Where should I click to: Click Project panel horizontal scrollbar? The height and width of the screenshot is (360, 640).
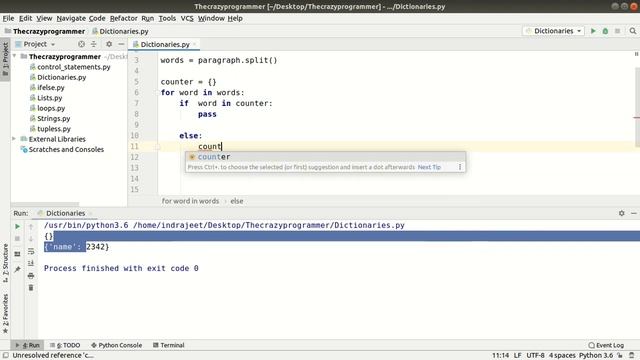45,204
